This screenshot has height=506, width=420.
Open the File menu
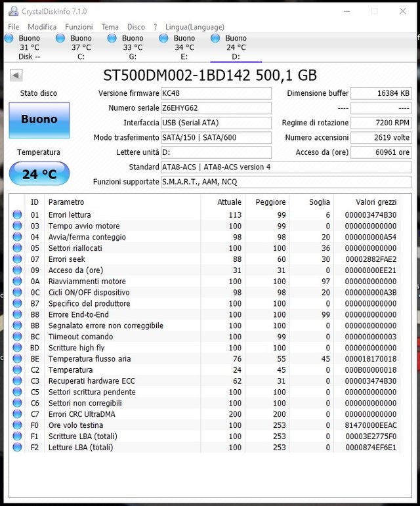[14, 27]
